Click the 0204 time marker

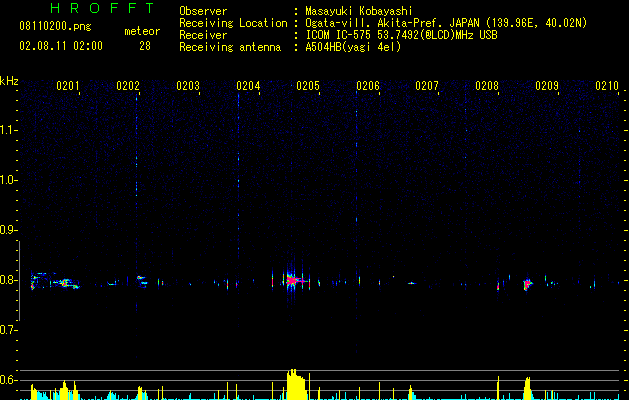coord(248,86)
